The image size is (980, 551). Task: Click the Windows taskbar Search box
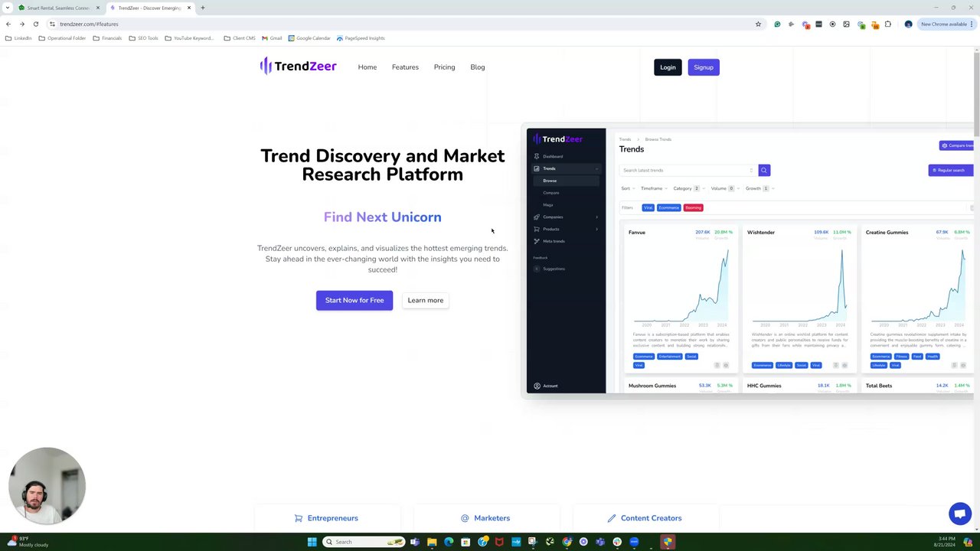click(364, 542)
